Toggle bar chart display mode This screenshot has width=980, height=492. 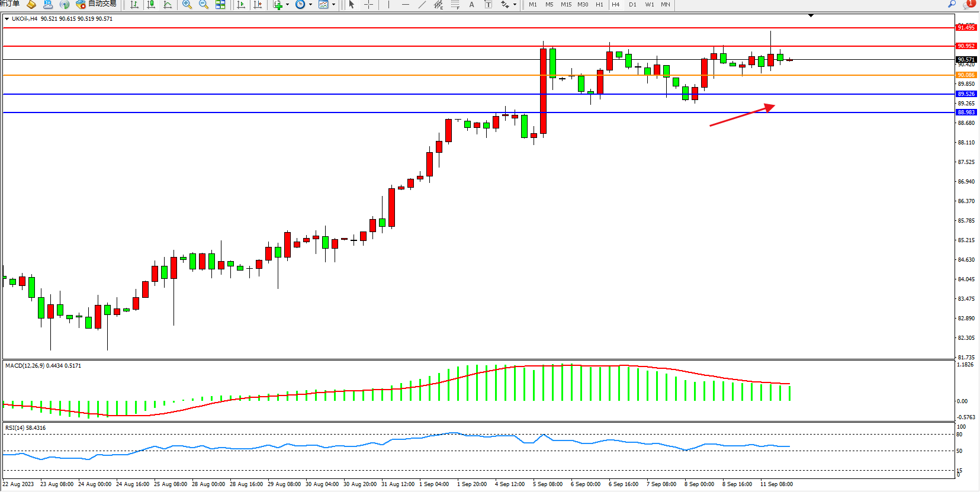pos(134,5)
